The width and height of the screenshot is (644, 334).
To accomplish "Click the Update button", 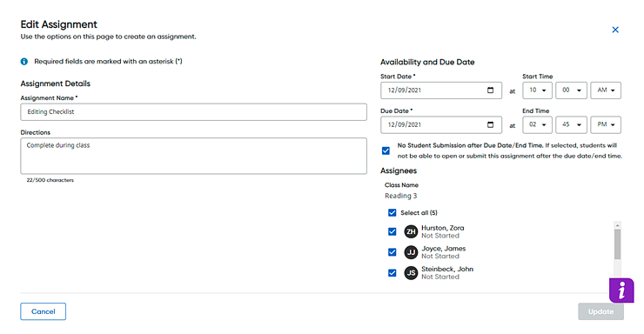I will click(600, 311).
